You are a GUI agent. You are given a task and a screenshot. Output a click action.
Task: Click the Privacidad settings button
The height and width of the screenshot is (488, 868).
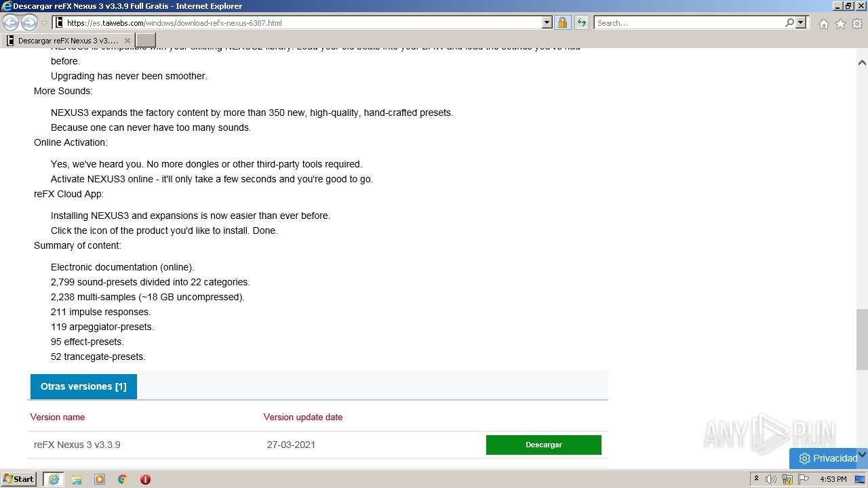coord(828,458)
